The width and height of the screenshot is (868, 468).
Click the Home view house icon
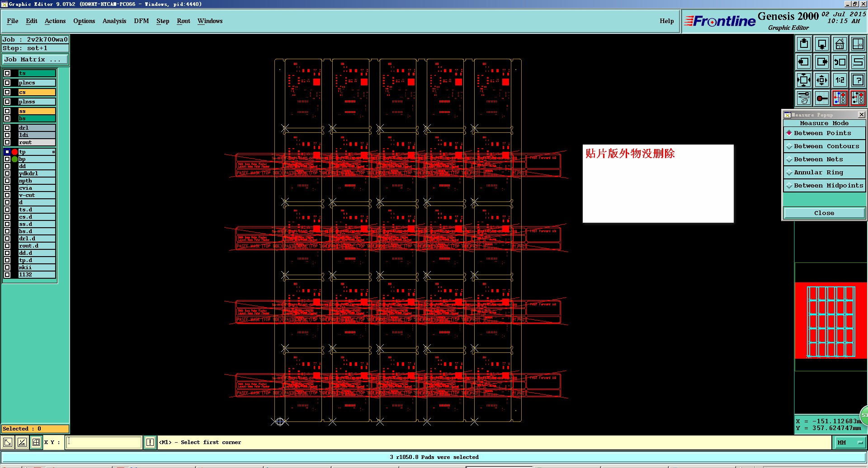pos(840,44)
